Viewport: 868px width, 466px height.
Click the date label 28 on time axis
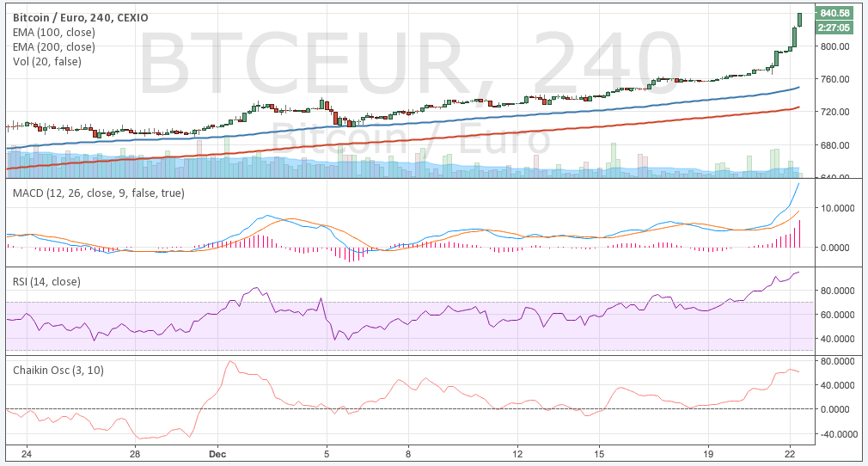point(135,454)
